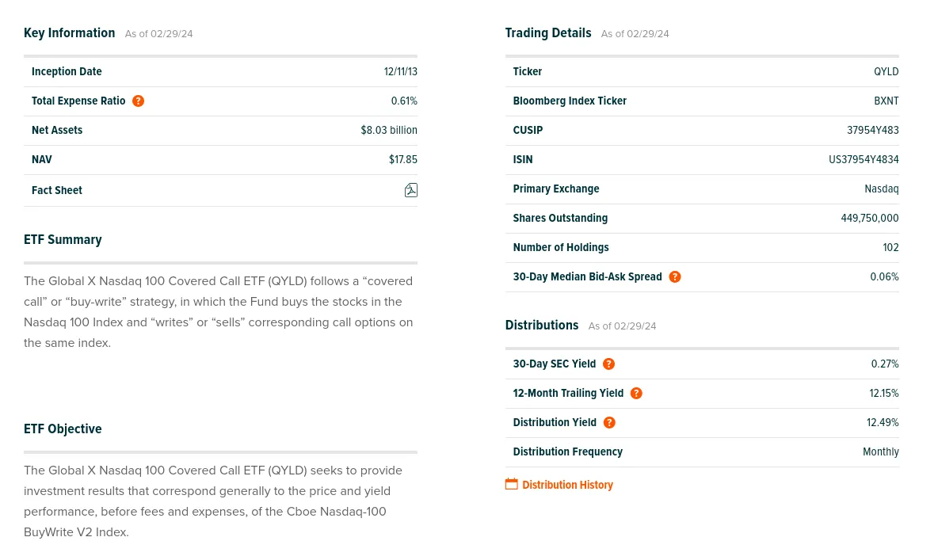The width and height of the screenshot is (938, 560).
Task: Click the $8.03 billion net assets value
Action: (x=389, y=131)
